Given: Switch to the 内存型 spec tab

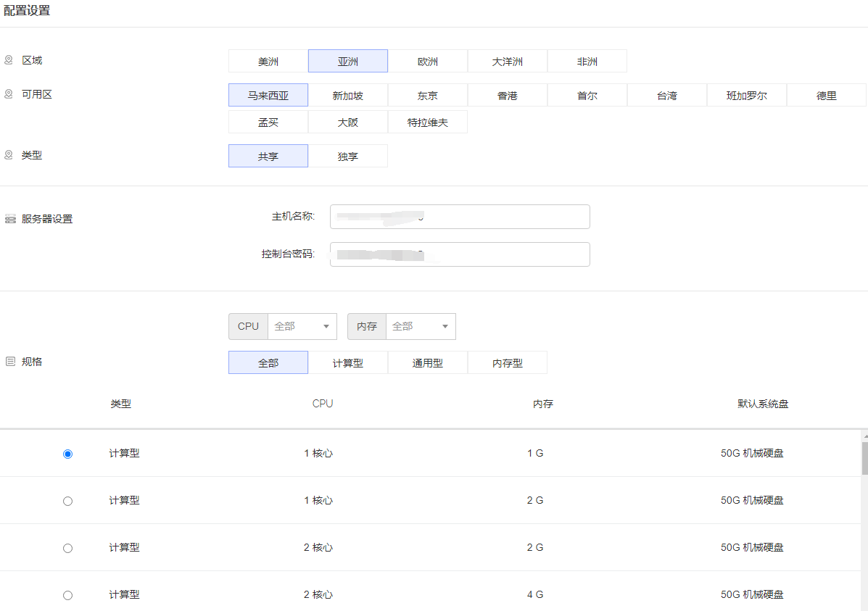Looking at the screenshot, I should point(508,363).
